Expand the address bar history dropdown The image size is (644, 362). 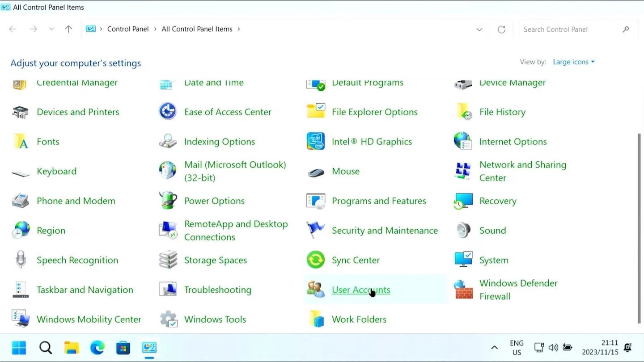tap(479, 29)
